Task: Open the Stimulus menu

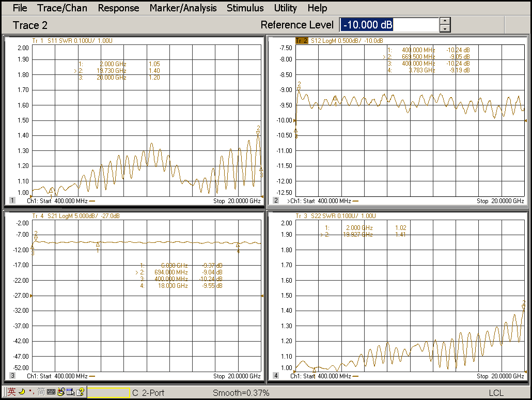Action: pyautogui.click(x=245, y=8)
